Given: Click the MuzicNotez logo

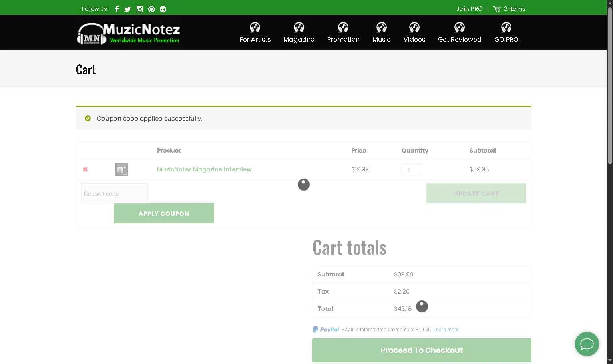Looking at the screenshot, I should click(129, 33).
